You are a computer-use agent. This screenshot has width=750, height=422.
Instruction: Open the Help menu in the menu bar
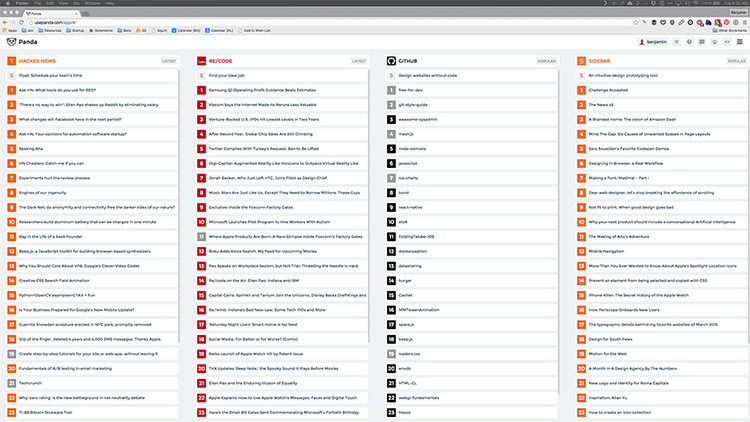[x=110, y=3]
